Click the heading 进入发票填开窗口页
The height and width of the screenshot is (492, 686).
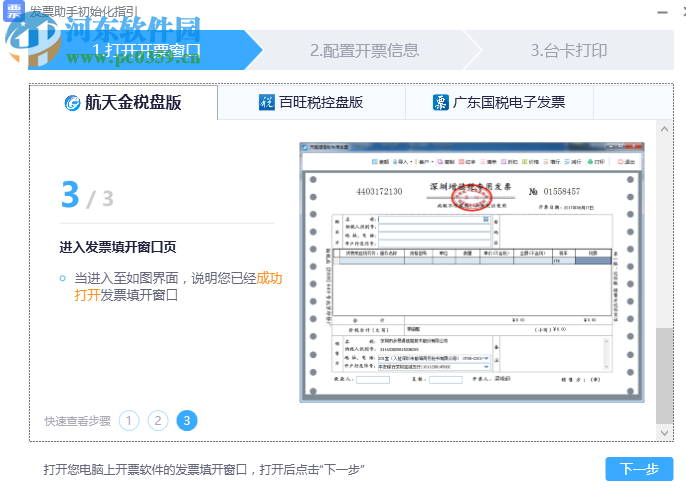118,247
